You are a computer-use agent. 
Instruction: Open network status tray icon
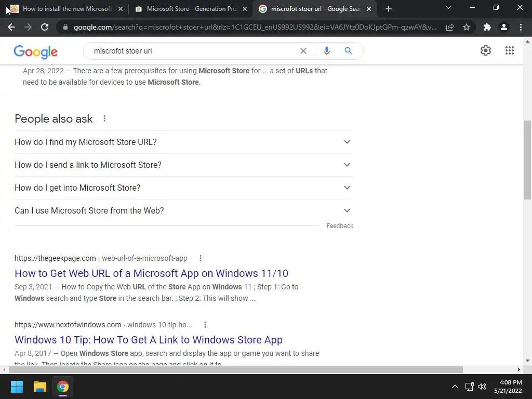469,387
